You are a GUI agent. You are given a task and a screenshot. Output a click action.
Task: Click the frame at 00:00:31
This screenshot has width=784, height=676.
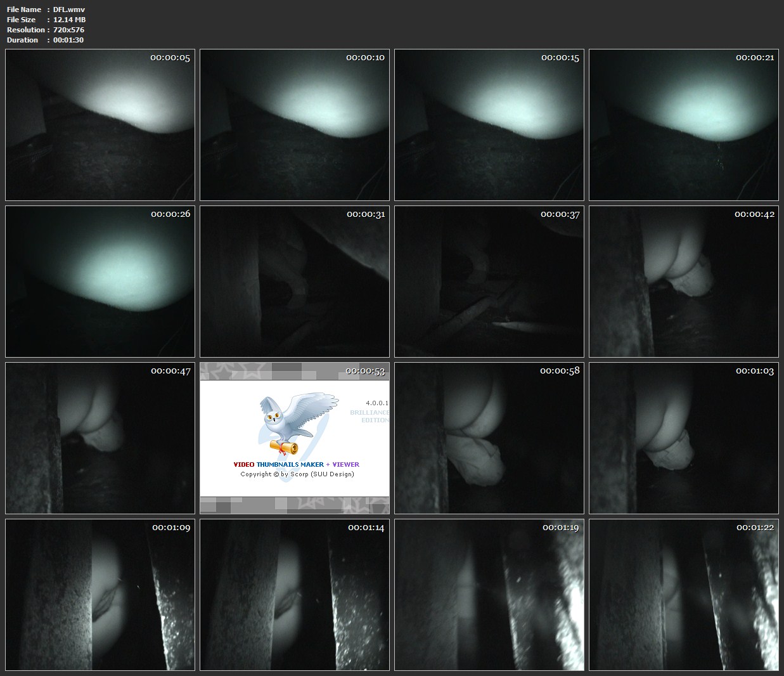tap(295, 282)
